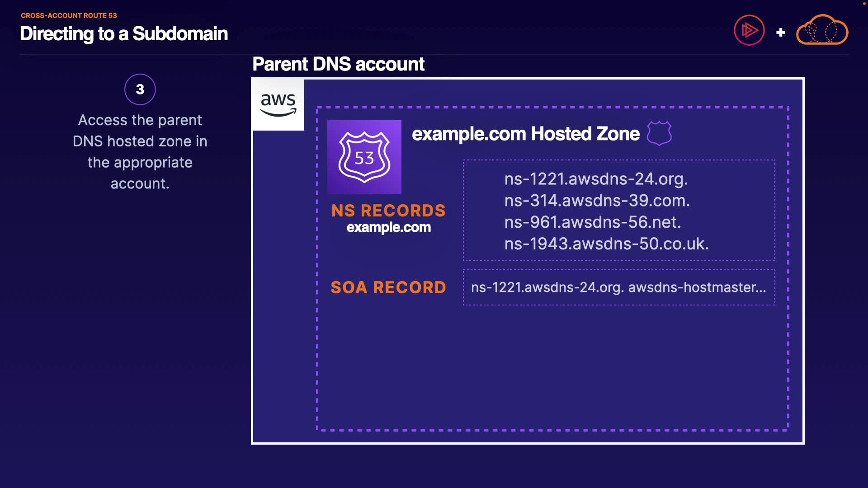Click the small shield outline beside Hosted Zone
Screen dimensions: 868x488
point(659,133)
